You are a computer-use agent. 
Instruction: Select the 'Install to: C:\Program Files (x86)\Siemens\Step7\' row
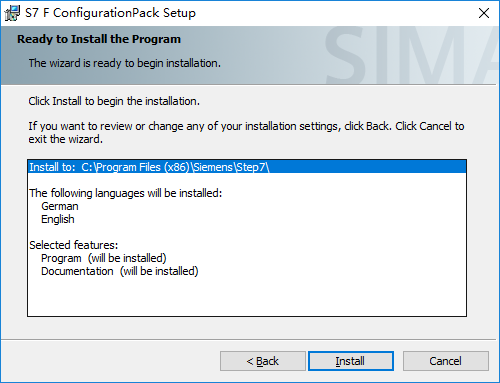(247, 167)
